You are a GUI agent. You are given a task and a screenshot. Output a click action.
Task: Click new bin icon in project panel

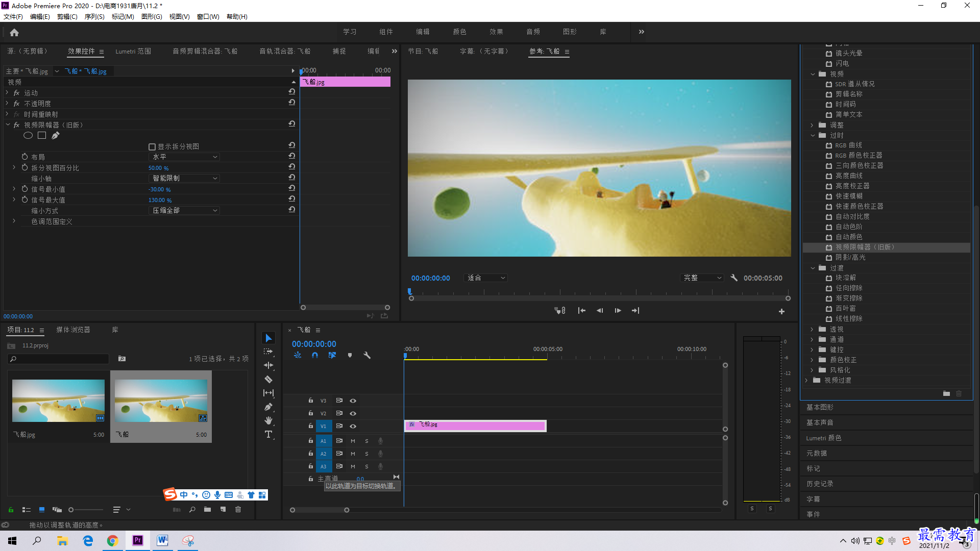tap(207, 509)
